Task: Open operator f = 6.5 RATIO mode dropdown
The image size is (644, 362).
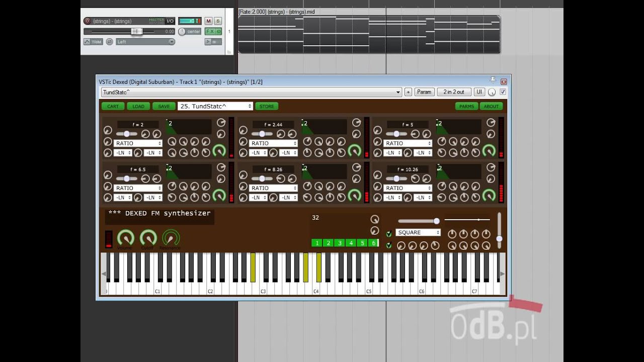Action: point(138,188)
